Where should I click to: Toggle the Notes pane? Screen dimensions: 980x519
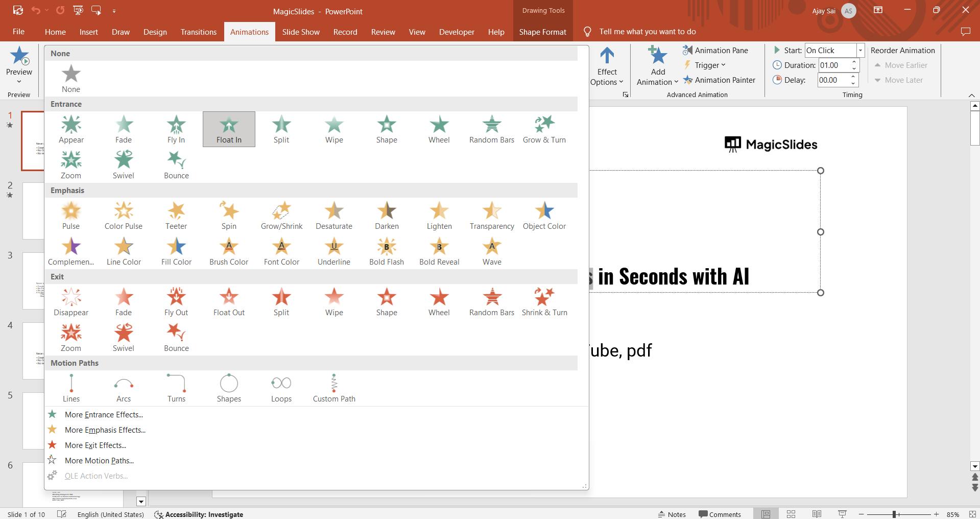pos(672,514)
